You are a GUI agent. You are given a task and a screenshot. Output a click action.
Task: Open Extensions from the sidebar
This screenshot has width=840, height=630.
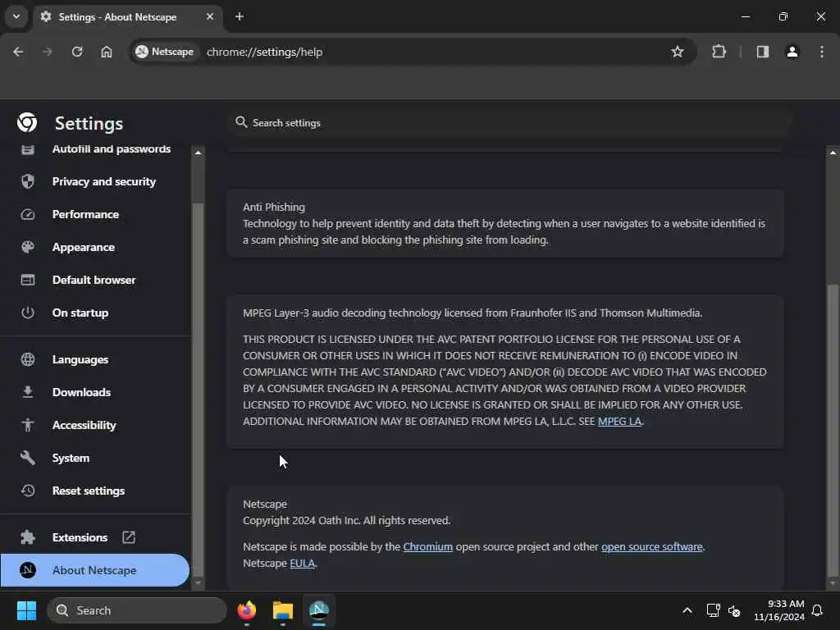point(80,537)
